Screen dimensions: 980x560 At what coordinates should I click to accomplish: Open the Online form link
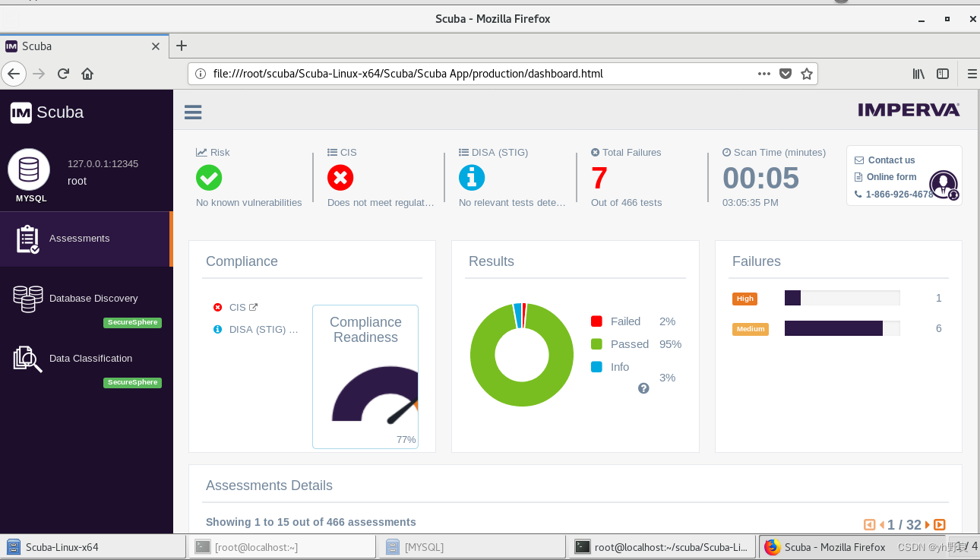pos(892,177)
